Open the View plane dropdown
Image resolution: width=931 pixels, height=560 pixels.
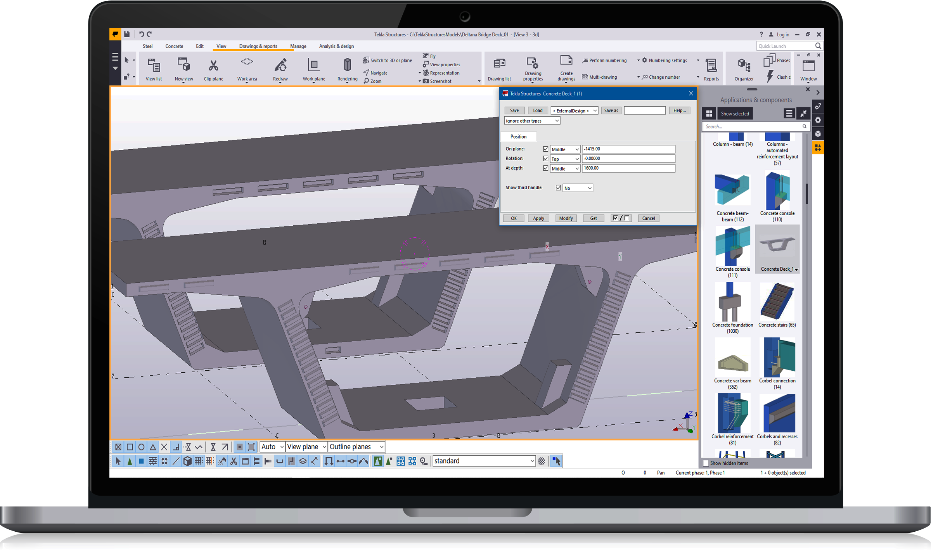pos(306,447)
